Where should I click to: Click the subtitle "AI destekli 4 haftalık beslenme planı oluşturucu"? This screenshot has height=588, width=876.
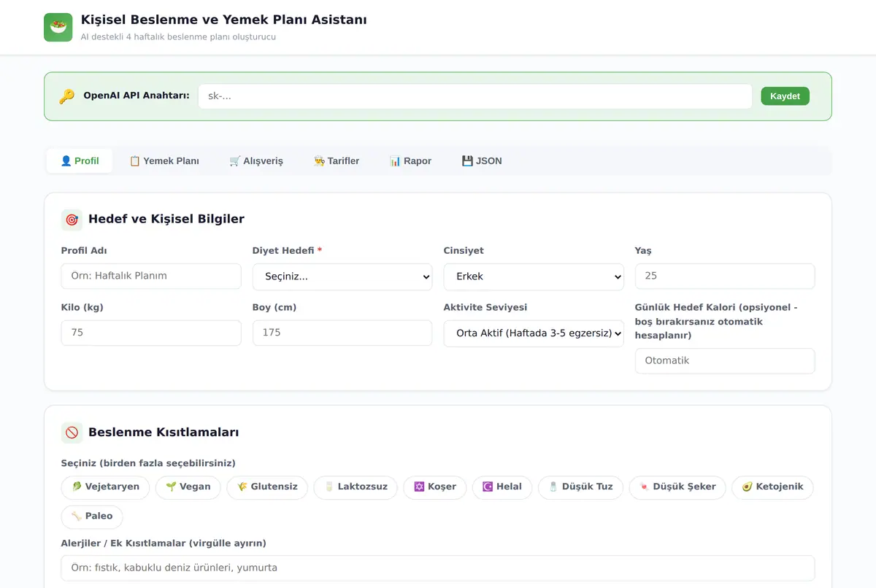click(x=179, y=36)
